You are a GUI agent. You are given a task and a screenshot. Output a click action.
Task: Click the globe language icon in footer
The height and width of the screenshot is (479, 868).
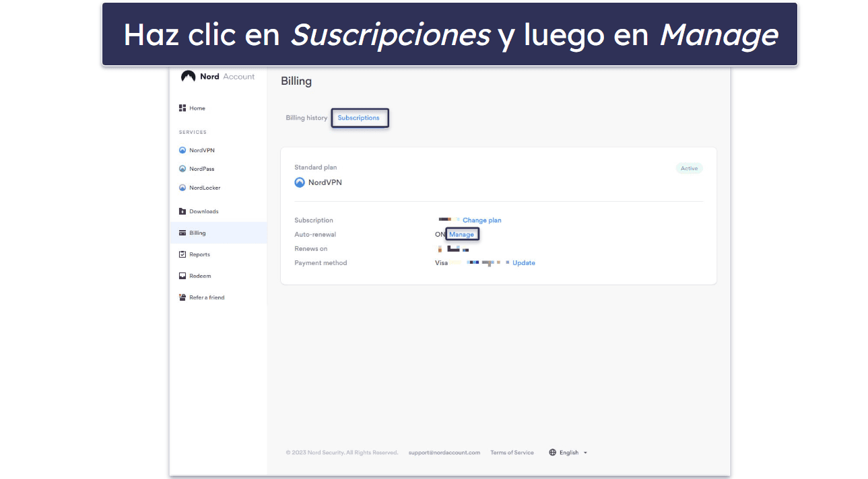tap(553, 453)
